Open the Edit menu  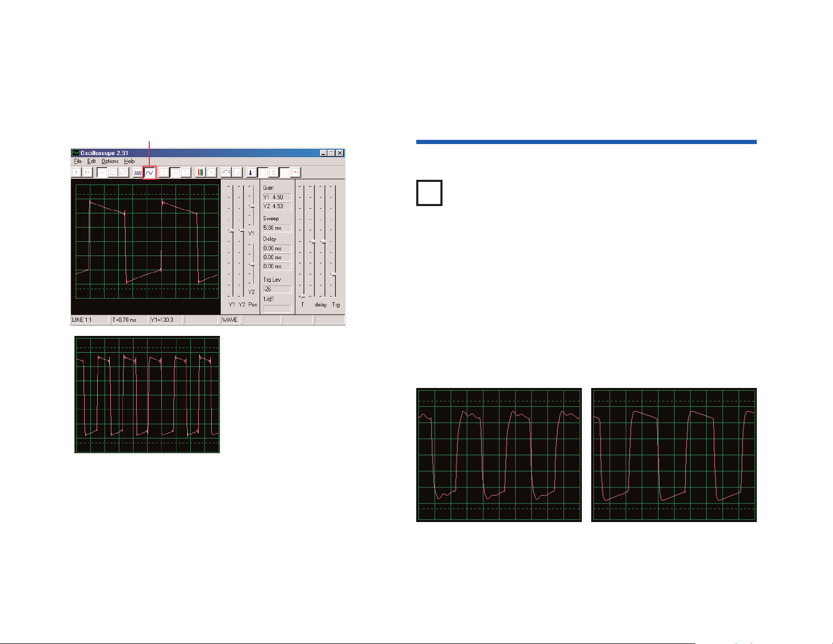click(91, 161)
